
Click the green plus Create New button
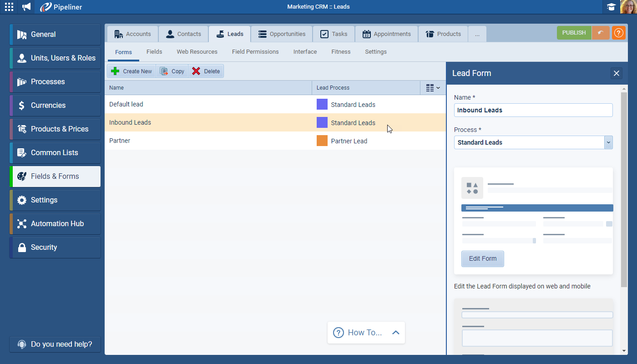pyautogui.click(x=131, y=71)
